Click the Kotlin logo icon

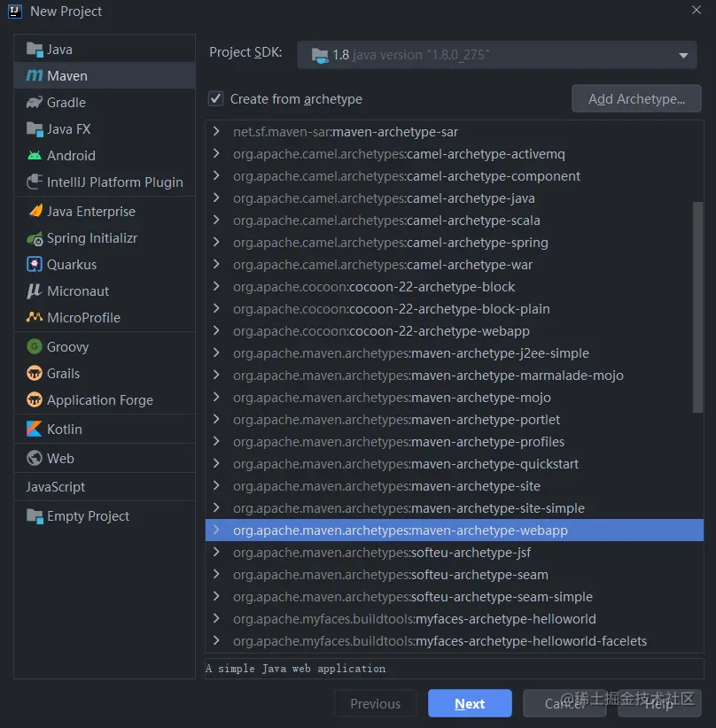coord(35,429)
